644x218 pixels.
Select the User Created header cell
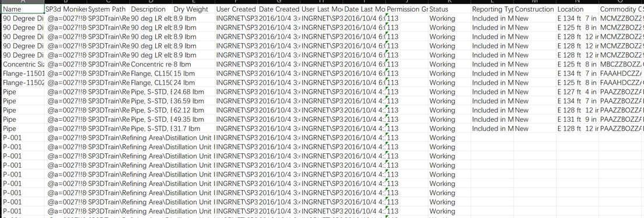[237, 9]
